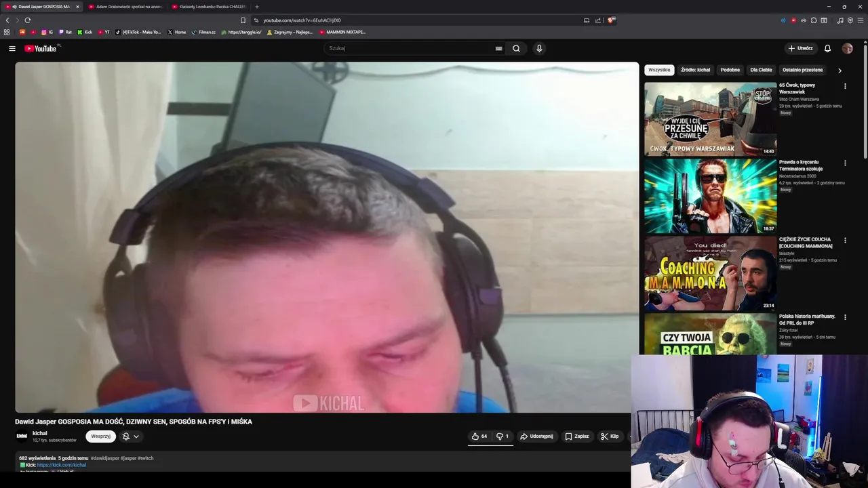Open the kichal channel name link
This screenshot has height=488, width=868.
click(40, 433)
